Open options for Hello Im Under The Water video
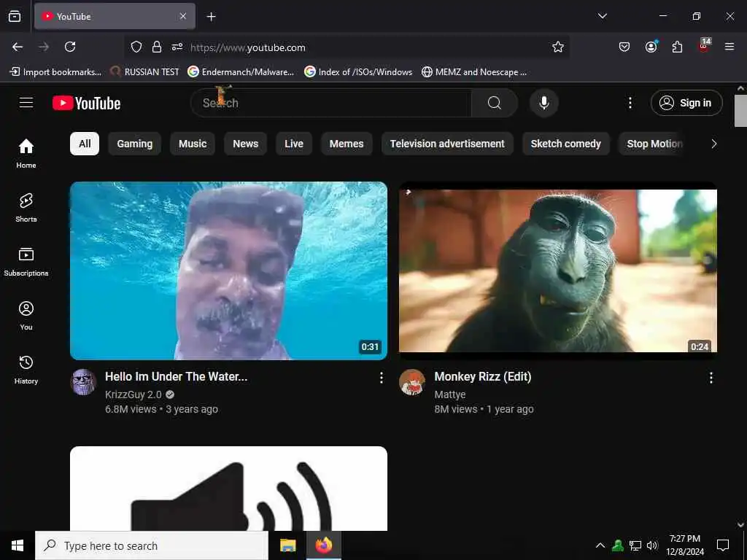Screen dimensions: 747x560 point(381,378)
